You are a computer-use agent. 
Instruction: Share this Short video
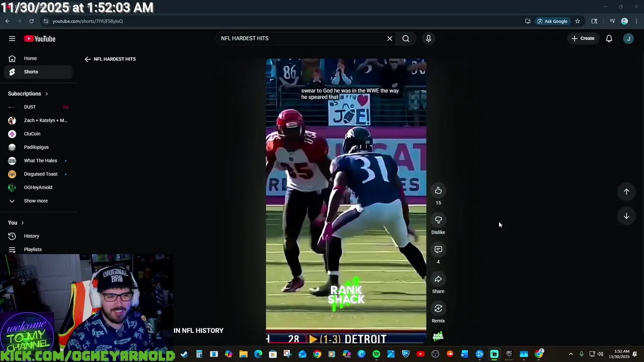[x=438, y=279]
